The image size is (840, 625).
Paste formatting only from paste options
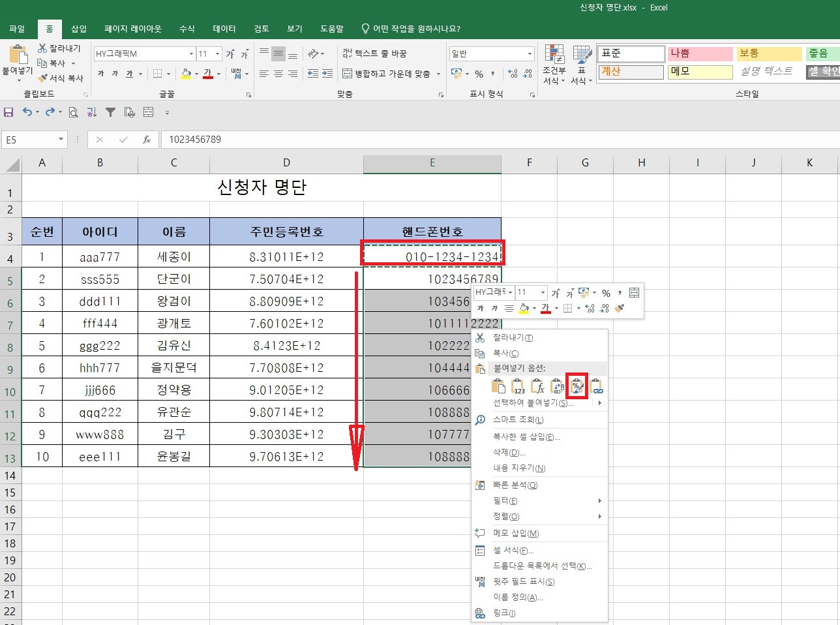pyautogui.click(x=577, y=386)
